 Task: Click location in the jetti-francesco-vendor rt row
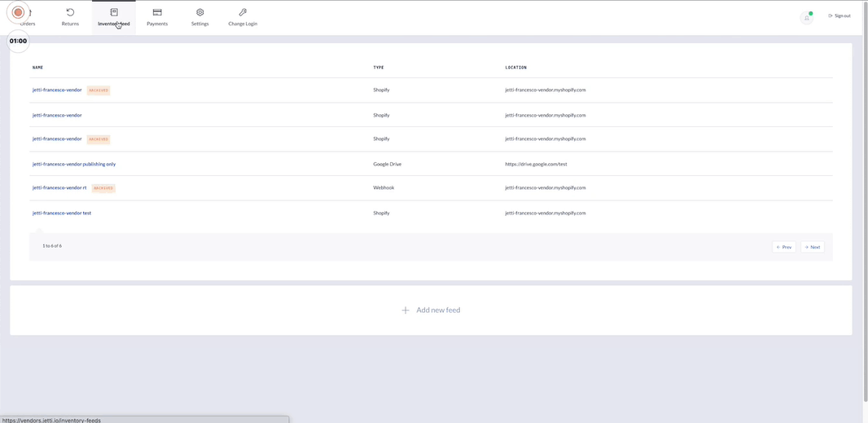546,188
